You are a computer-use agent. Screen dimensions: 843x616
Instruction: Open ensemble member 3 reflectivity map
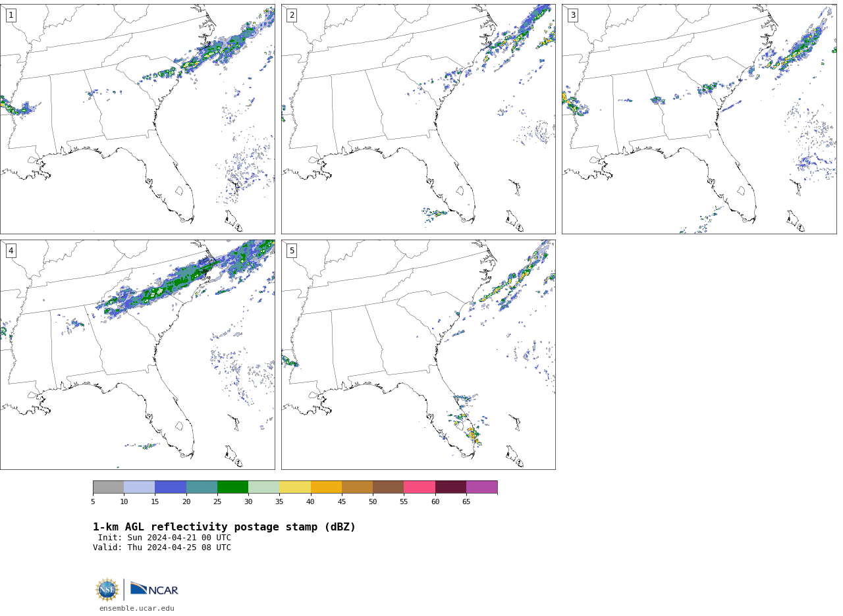(699, 119)
